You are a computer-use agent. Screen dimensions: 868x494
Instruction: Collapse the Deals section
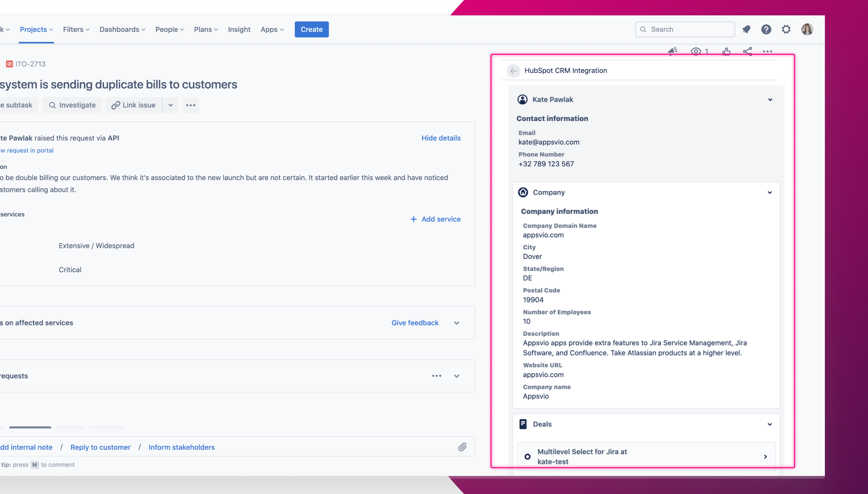[769, 424]
